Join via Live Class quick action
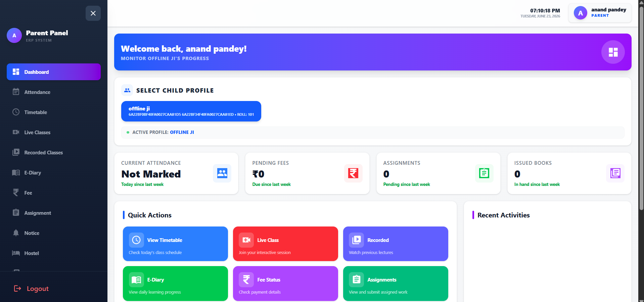Viewport: 644px width, 302px height. (285, 244)
